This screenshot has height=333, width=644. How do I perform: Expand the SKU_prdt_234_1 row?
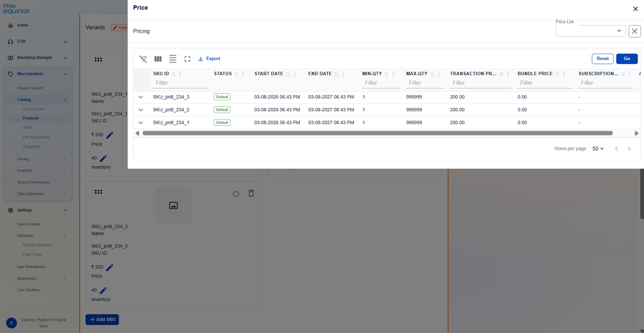pyautogui.click(x=141, y=123)
